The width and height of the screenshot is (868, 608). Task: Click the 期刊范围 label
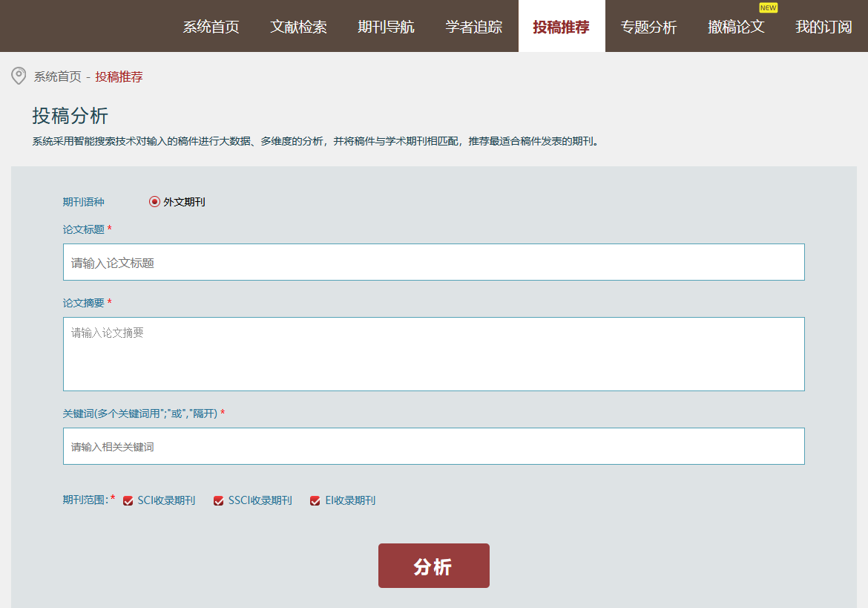pos(86,500)
